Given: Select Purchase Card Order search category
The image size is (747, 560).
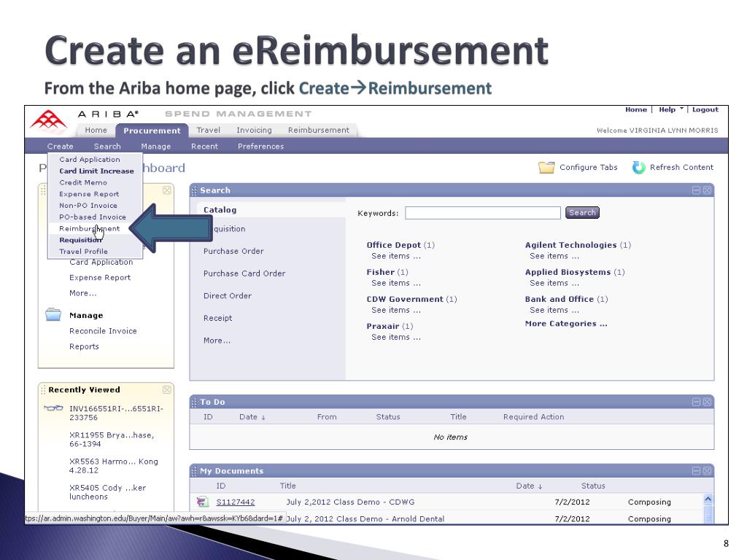Looking at the screenshot, I should tap(244, 273).
